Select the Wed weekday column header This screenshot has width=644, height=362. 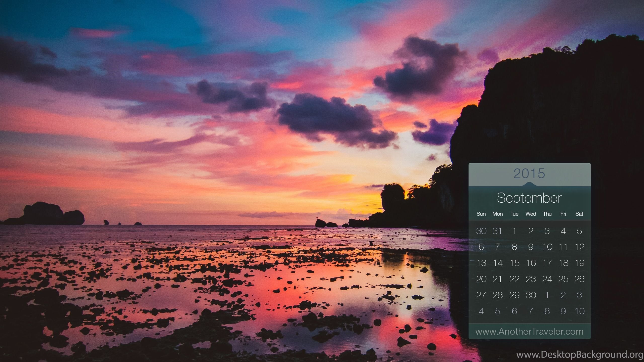click(531, 214)
